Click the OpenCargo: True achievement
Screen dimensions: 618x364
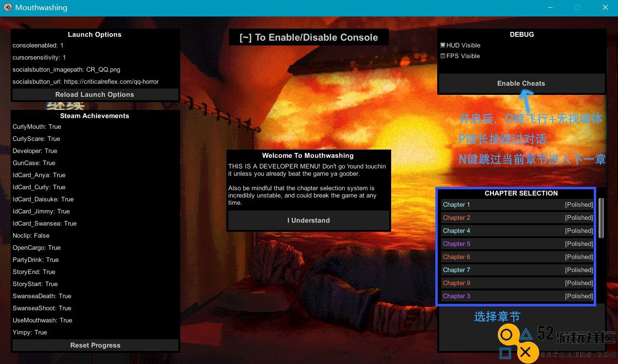click(x=36, y=247)
